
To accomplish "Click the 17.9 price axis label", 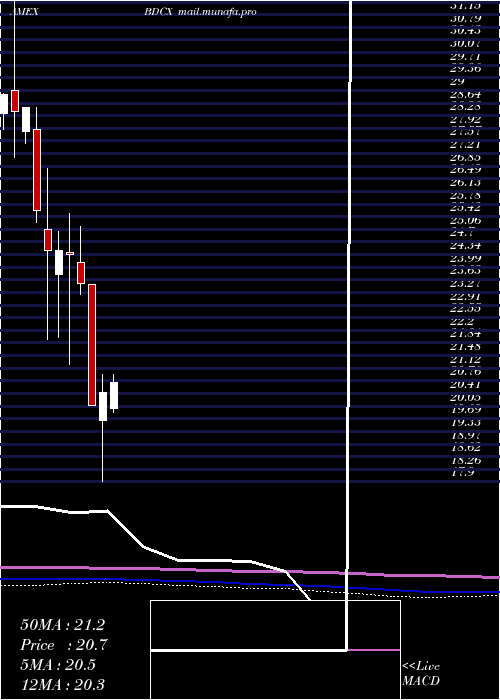I will [462, 473].
